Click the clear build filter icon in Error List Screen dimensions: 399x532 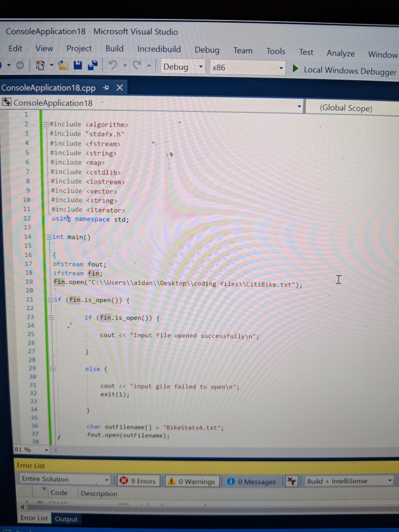pyautogui.click(x=291, y=481)
